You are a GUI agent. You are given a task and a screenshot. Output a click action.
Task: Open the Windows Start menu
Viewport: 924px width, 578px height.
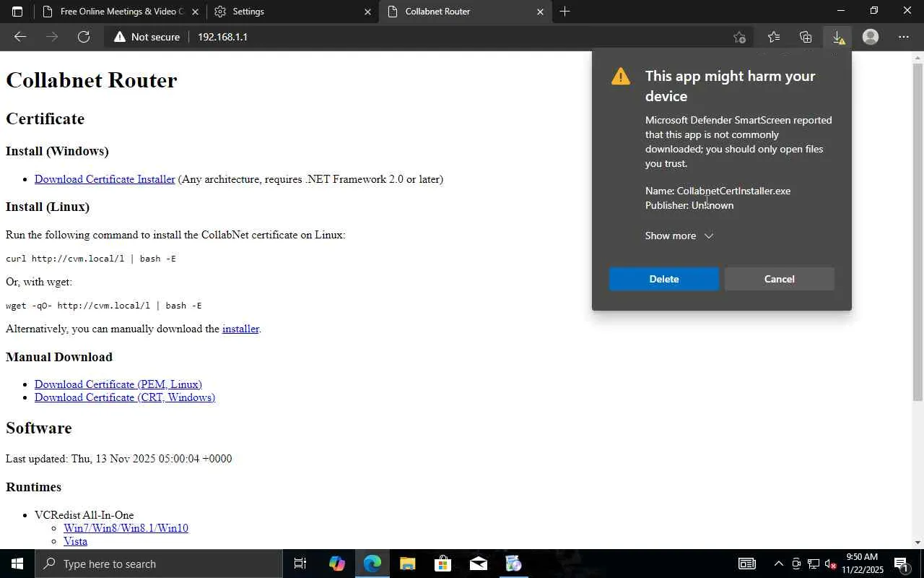click(17, 564)
